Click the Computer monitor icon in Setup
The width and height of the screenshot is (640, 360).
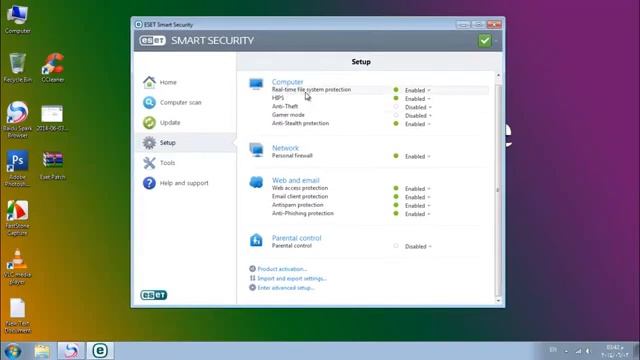256,84
